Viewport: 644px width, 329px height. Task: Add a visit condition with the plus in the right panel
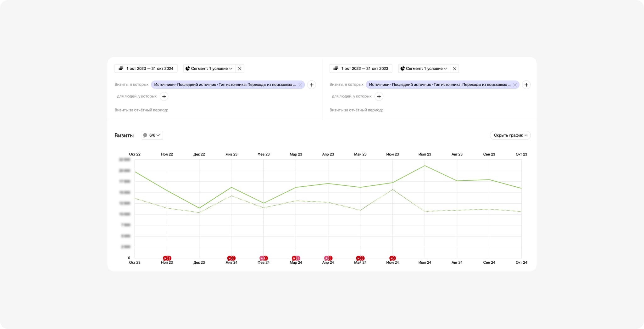tap(526, 85)
